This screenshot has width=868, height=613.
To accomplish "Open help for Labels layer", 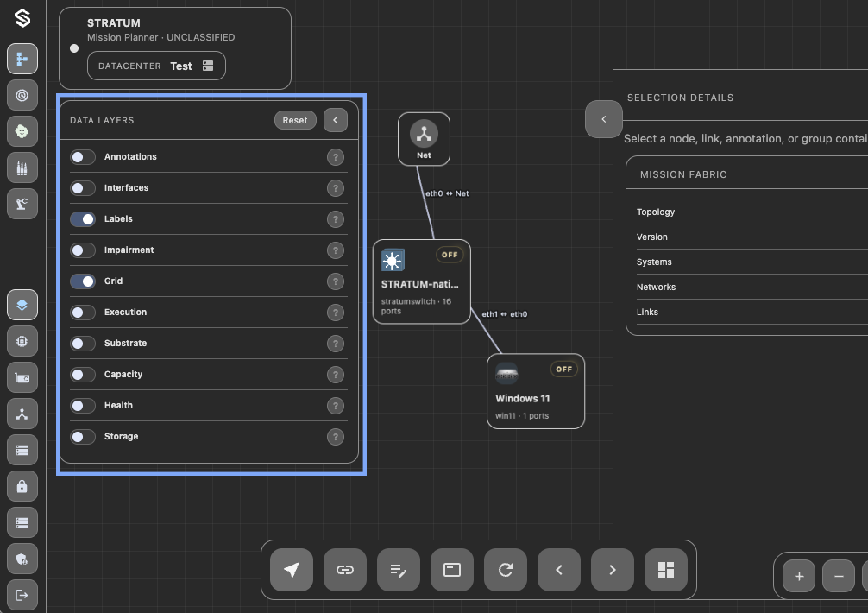I will pos(336,219).
